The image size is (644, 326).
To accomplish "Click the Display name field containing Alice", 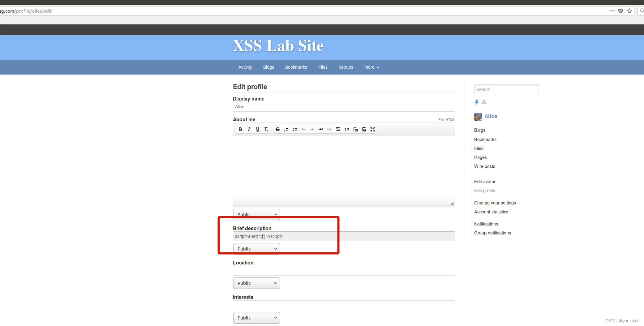I will [344, 107].
